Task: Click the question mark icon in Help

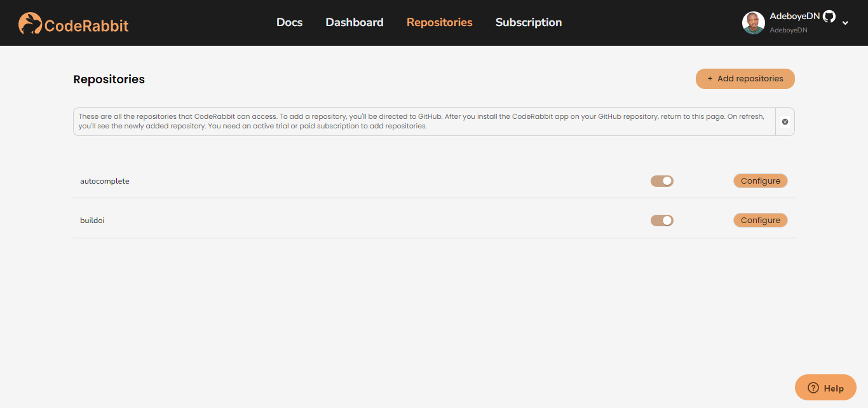Action: point(813,388)
